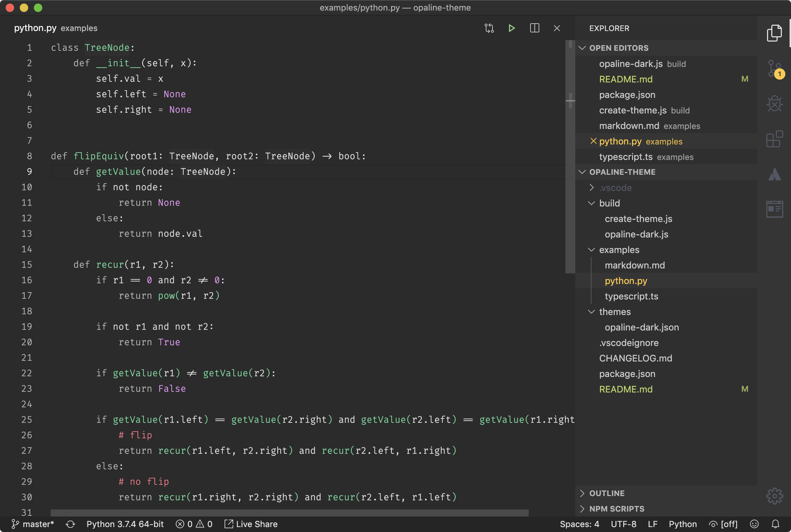Open README.md from the Open Editors list
791x532 pixels.
pos(626,79)
